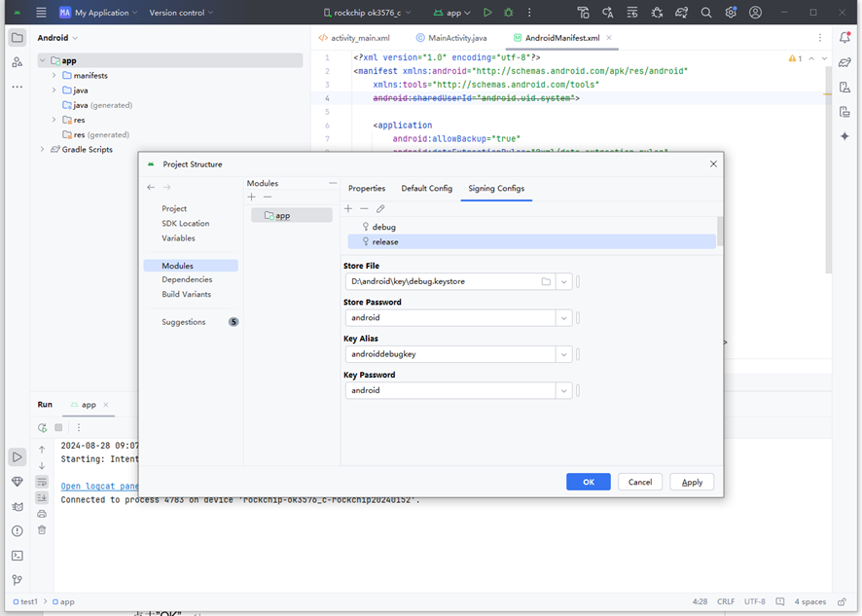This screenshot has width=862, height=616.
Task: Open the Run tool window icon
Action: click(x=18, y=457)
